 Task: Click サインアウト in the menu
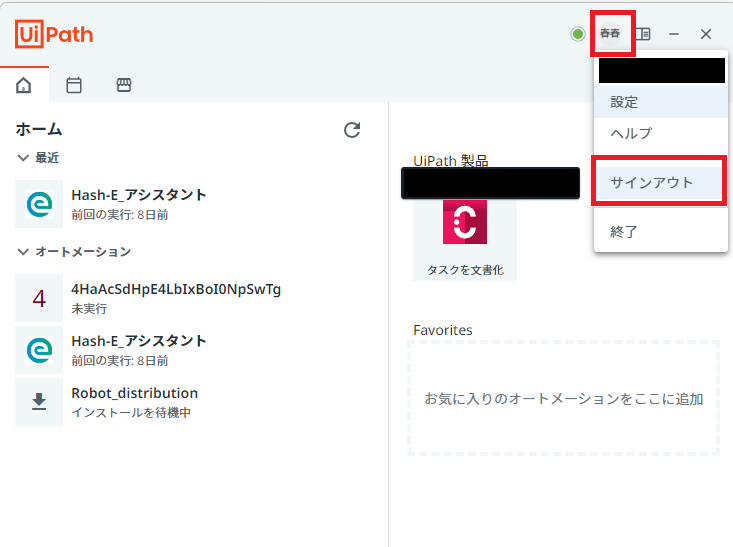point(661,182)
